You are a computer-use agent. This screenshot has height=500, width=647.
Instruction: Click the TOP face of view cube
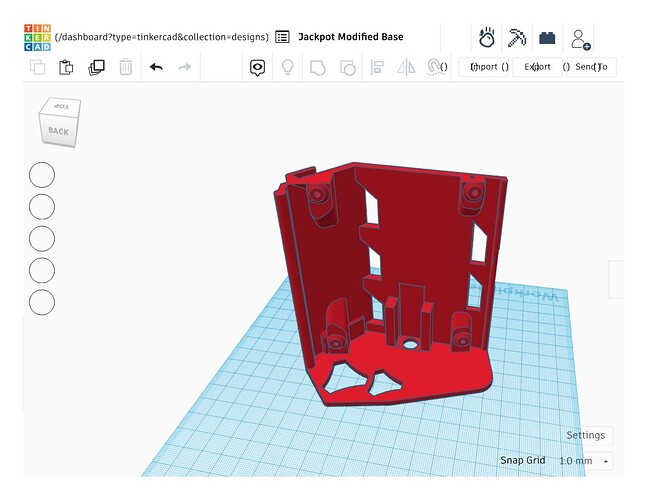[x=61, y=106]
